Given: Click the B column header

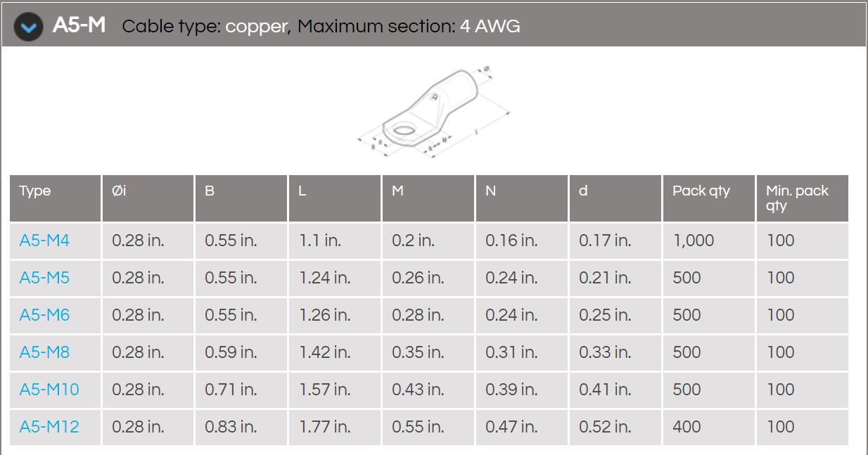Looking at the screenshot, I should pos(241,198).
